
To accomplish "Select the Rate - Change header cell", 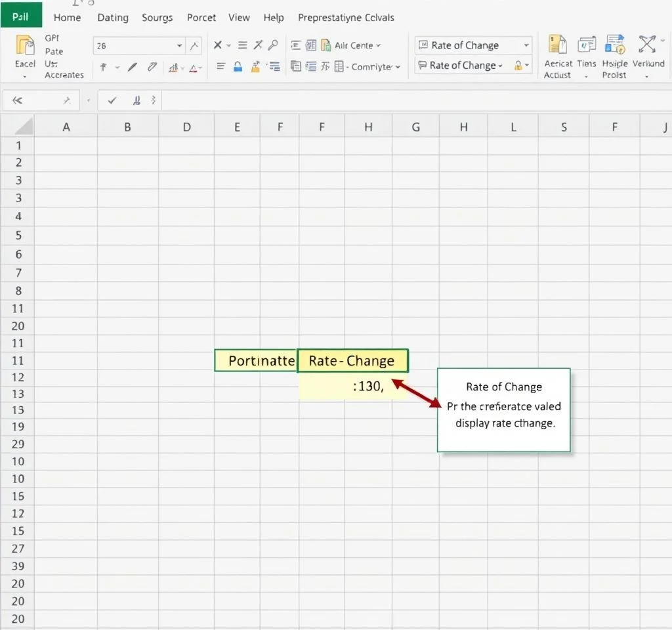I will (x=352, y=360).
